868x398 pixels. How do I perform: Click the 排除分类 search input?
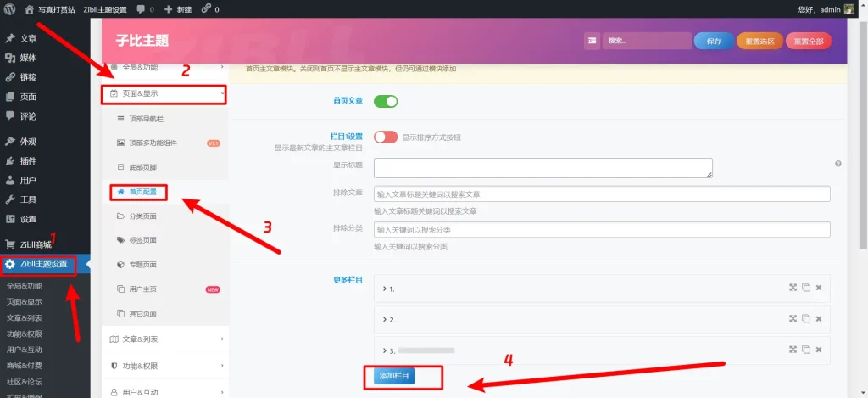pos(603,229)
